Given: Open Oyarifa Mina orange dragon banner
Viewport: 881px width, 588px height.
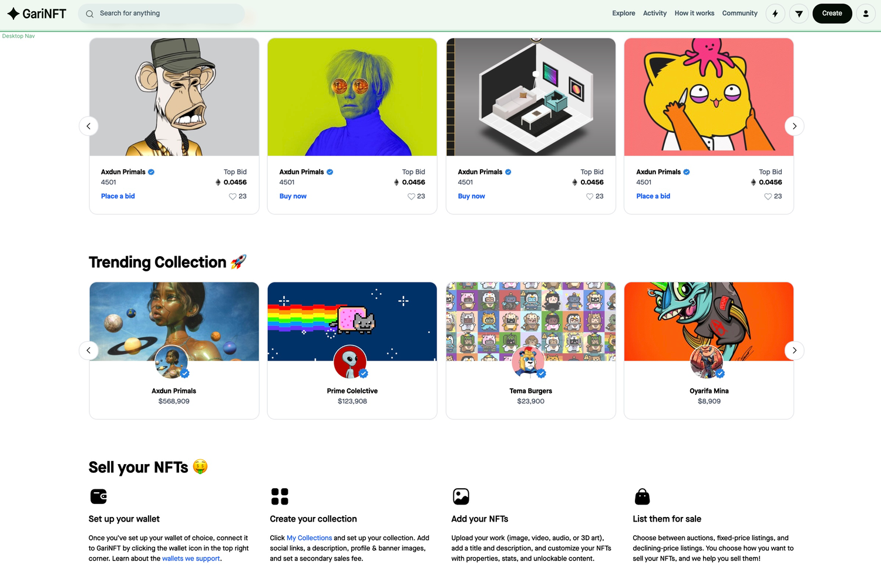Looking at the screenshot, I should pos(709,321).
